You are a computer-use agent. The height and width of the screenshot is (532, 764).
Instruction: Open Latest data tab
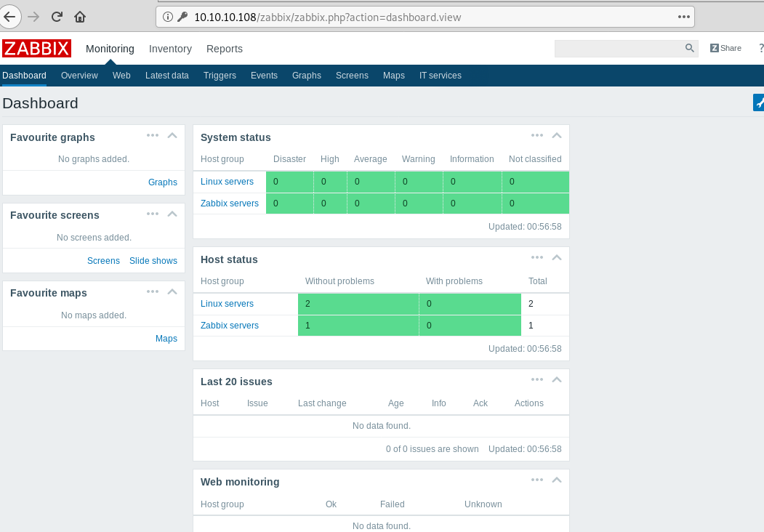166,76
